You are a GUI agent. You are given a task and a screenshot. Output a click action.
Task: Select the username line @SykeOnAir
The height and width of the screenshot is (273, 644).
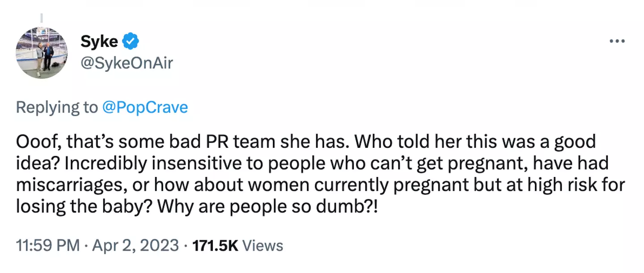[x=127, y=63]
